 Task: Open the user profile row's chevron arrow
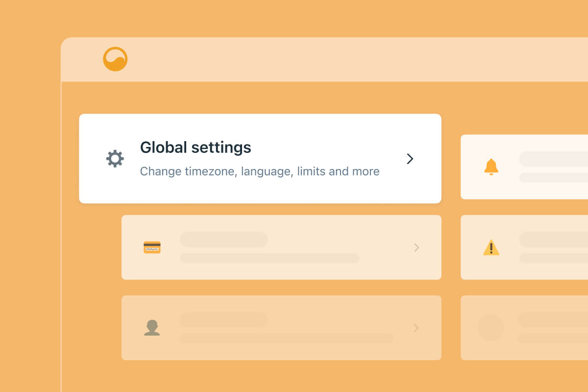click(416, 328)
